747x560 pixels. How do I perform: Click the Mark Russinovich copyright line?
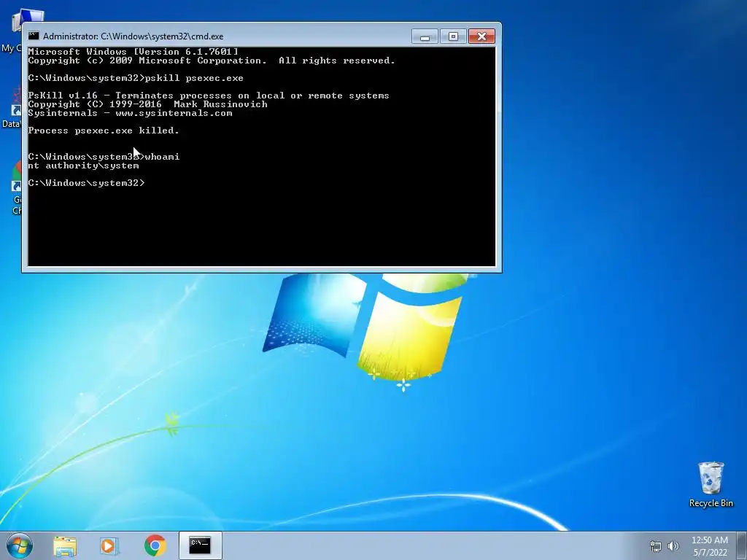(147, 104)
